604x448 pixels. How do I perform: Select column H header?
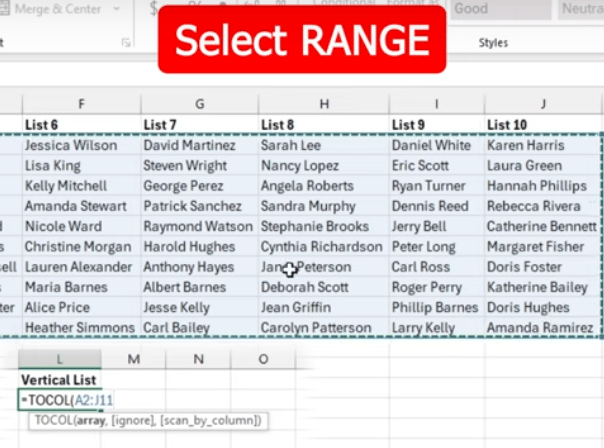(x=323, y=103)
